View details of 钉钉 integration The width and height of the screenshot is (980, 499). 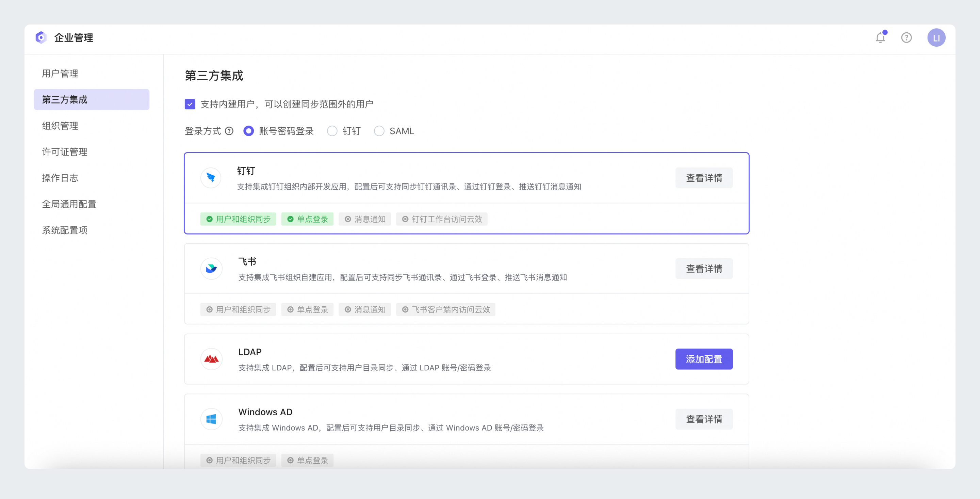click(704, 178)
